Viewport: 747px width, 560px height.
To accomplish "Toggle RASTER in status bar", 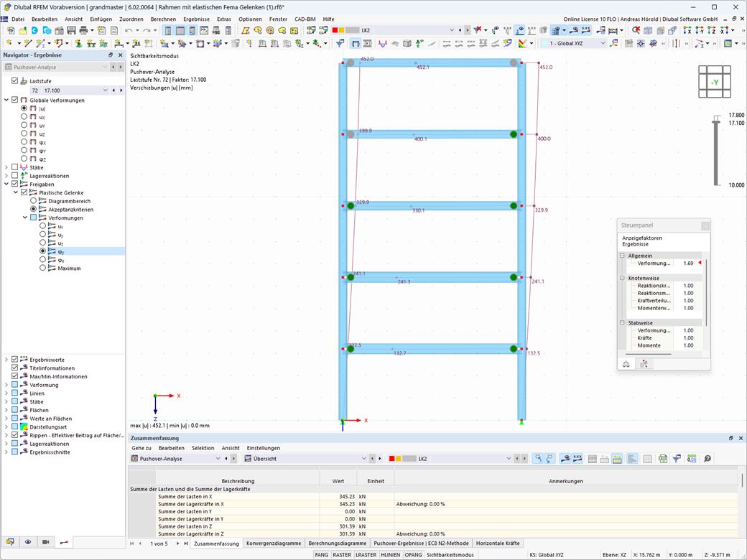I will (x=342, y=555).
